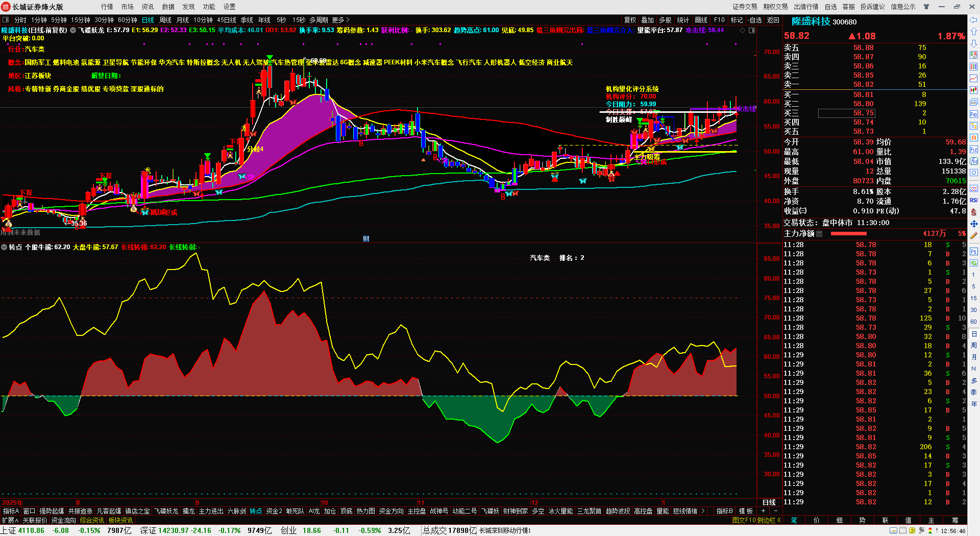Click the RSI indicator icon in sidebar
Image resolution: width=980 pixels, height=536 pixels.
pyautogui.click(x=973, y=200)
